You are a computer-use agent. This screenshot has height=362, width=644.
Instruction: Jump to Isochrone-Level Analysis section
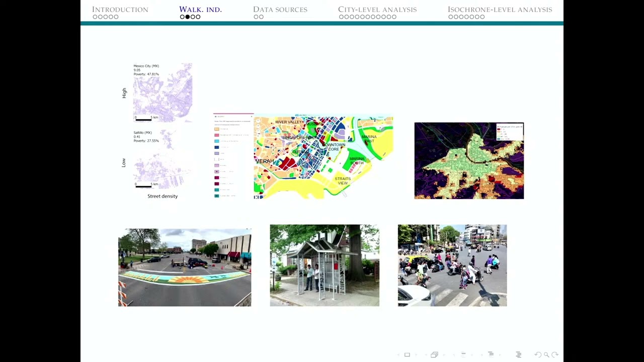click(500, 10)
